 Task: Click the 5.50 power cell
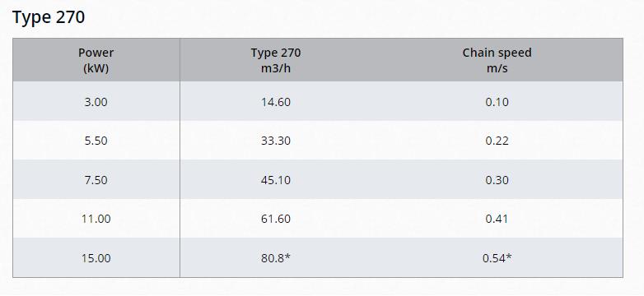[x=96, y=141]
